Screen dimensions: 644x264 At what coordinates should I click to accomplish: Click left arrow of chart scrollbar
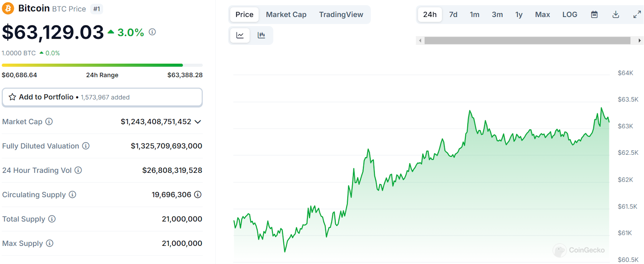click(420, 40)
